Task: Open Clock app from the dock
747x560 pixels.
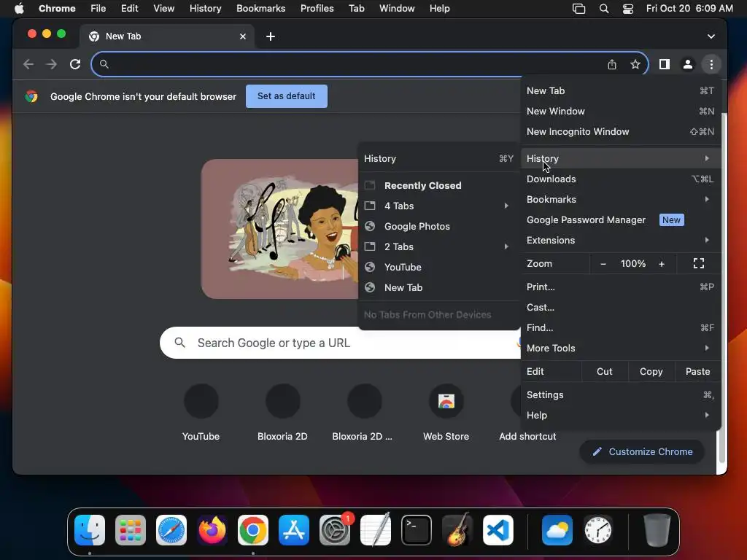Action: tap(598, 530)
